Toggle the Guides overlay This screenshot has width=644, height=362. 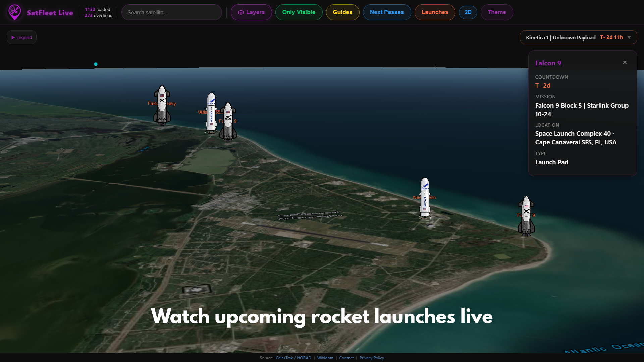coord(342,12)
